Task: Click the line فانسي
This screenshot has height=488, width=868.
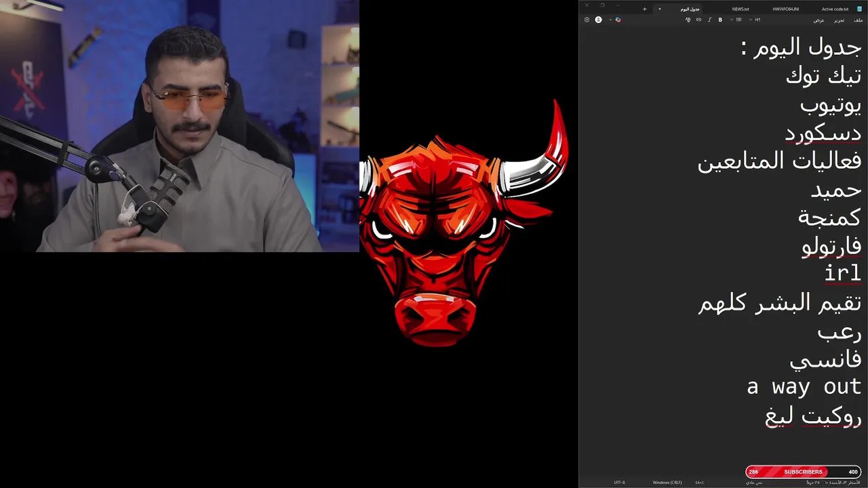Action: (826, 359)
